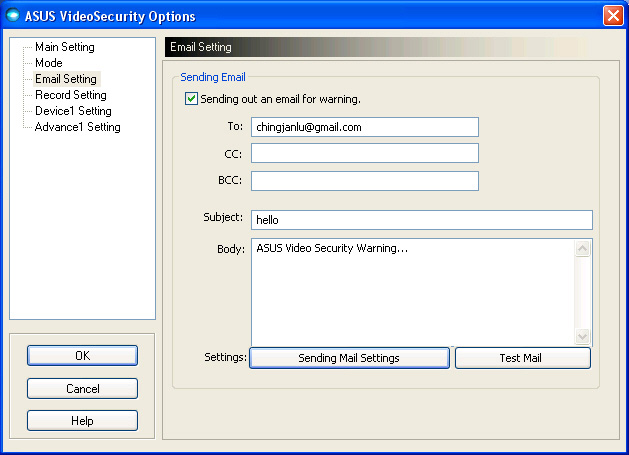Select Main Setting in the tree
629x455 pixels.
[x=65, y=47]
